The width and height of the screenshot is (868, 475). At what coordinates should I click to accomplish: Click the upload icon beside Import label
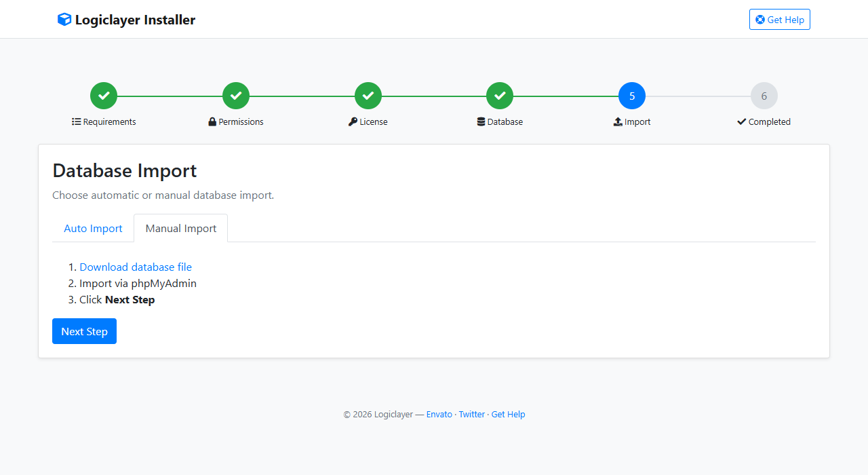click(x=618, y=122)
